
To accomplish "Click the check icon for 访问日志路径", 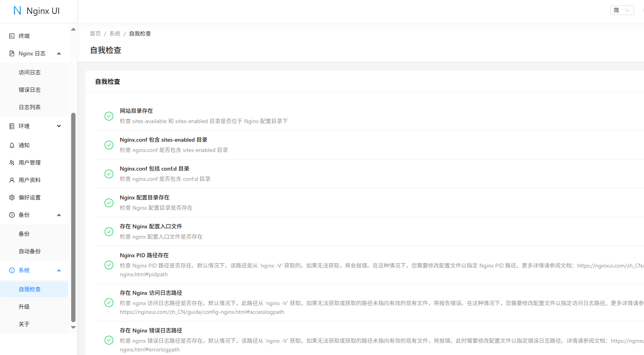I will point(109,302).
